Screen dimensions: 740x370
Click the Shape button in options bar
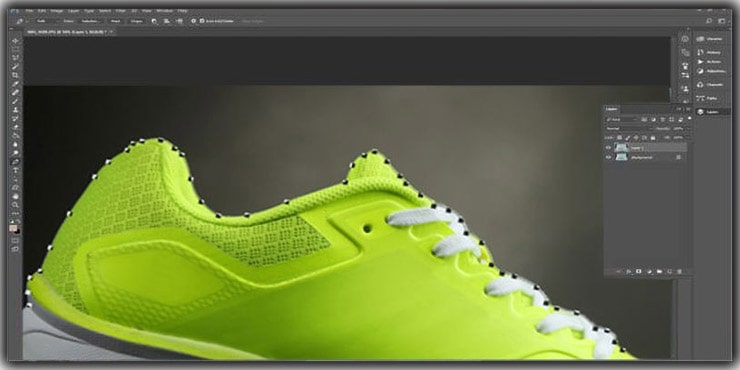coord(137,21)
